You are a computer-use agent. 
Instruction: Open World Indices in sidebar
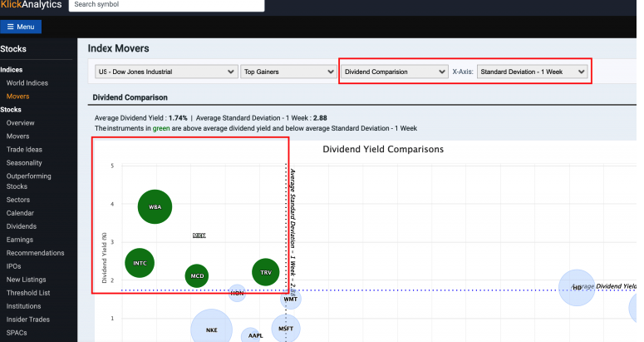(x=27, y=83)
